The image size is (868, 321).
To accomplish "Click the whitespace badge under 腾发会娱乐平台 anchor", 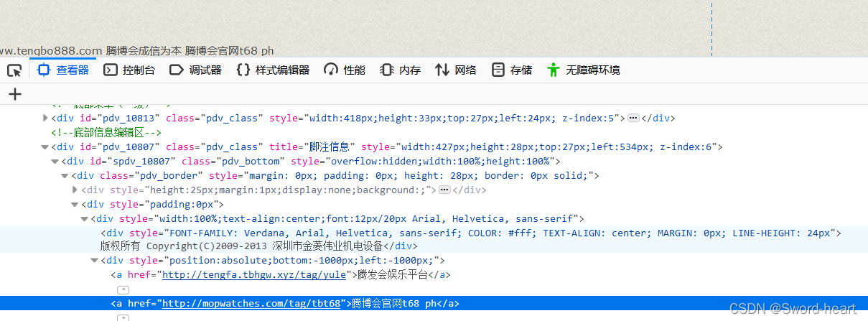I will [123, 289].
